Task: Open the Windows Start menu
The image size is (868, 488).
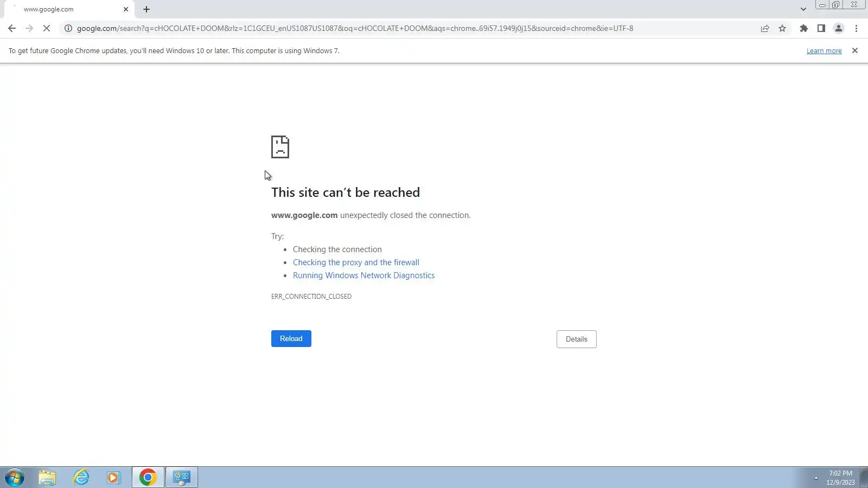Action: [15, 477]
